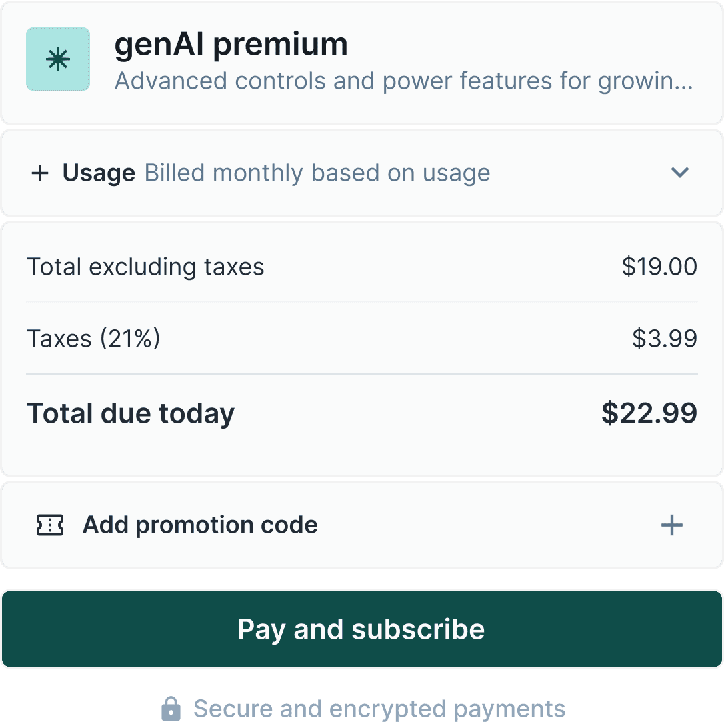This screenshot has width=724, height=728.
Task: Open the Add promotion code link
Action: pyautogui.click(x=200, y=525)
